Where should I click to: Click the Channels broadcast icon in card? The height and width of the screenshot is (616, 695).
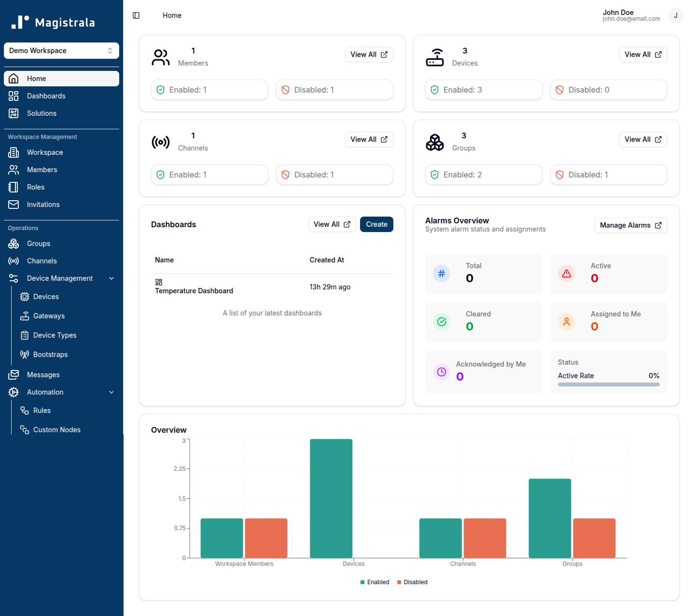[x=161, y=142]
